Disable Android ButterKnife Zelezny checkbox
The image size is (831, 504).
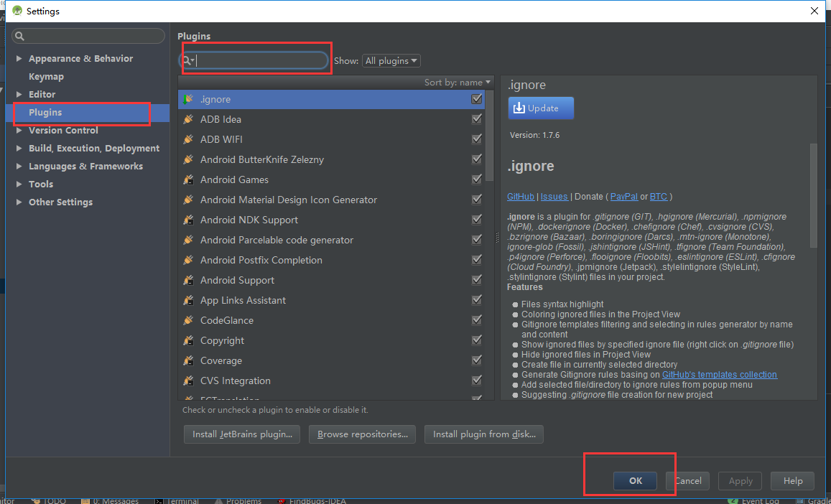(476, 159)
